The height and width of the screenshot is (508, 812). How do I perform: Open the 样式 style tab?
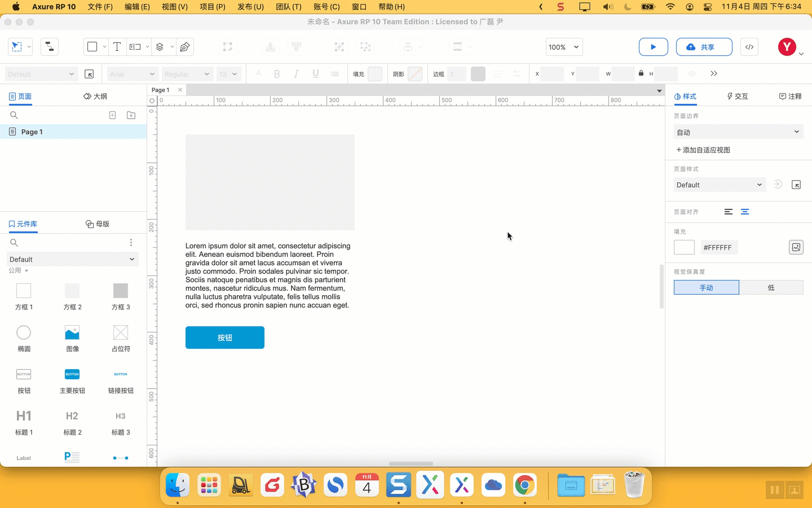click(x=685, y=97)
